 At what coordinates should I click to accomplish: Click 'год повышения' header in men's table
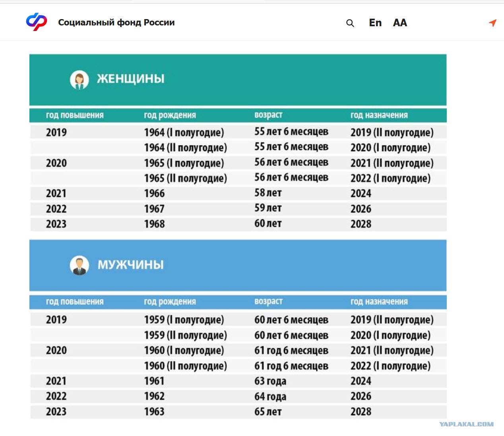click(x=75, y=302)
